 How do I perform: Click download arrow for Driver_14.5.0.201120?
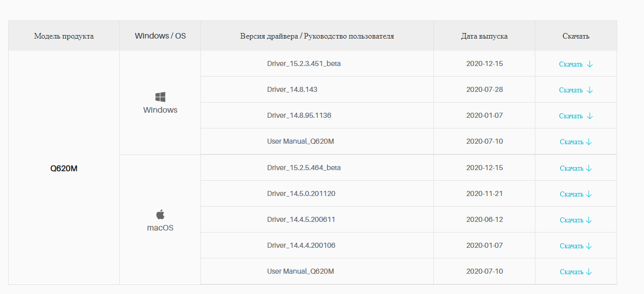(x=589, y=194)
